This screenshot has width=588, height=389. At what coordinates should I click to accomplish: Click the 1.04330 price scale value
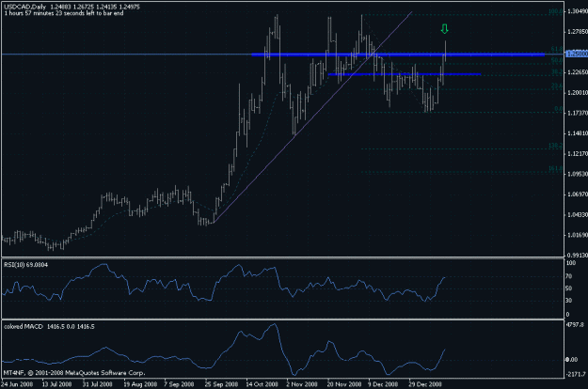578,214
